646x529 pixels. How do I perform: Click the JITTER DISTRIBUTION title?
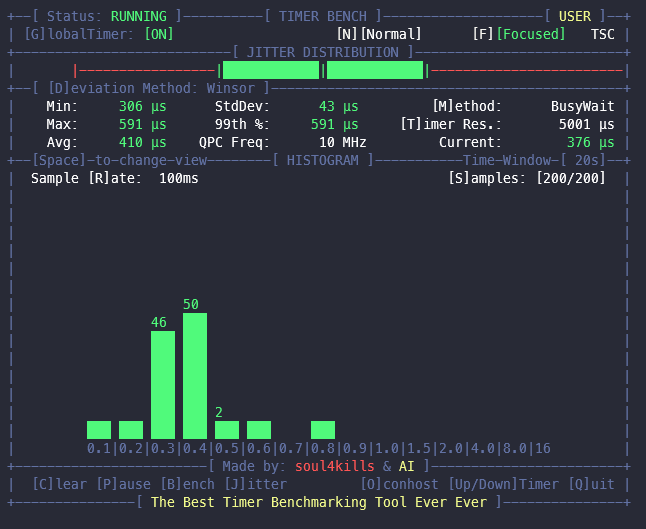(x=323, y=52)
